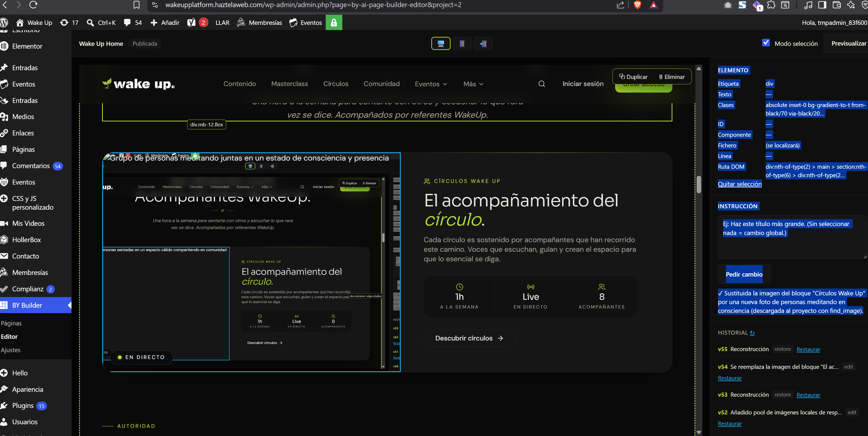Click the Masterclass link in site nav
The image size is (868, 436).
tap(289, 84)
